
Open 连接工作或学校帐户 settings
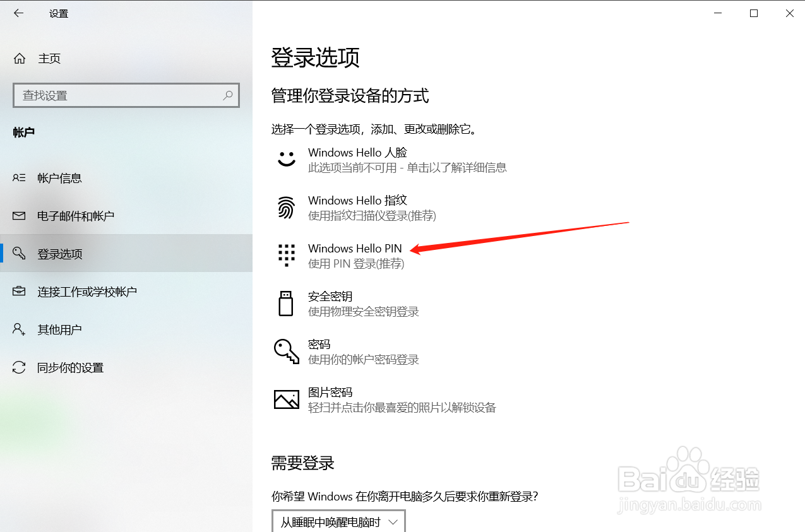pyautogui.click(x=126, y=292)
